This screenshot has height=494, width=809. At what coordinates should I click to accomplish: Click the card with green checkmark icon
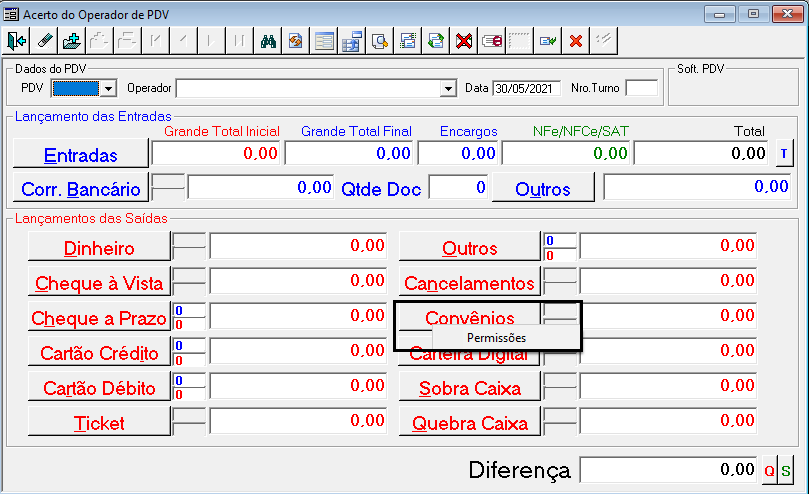click(547, 41)
